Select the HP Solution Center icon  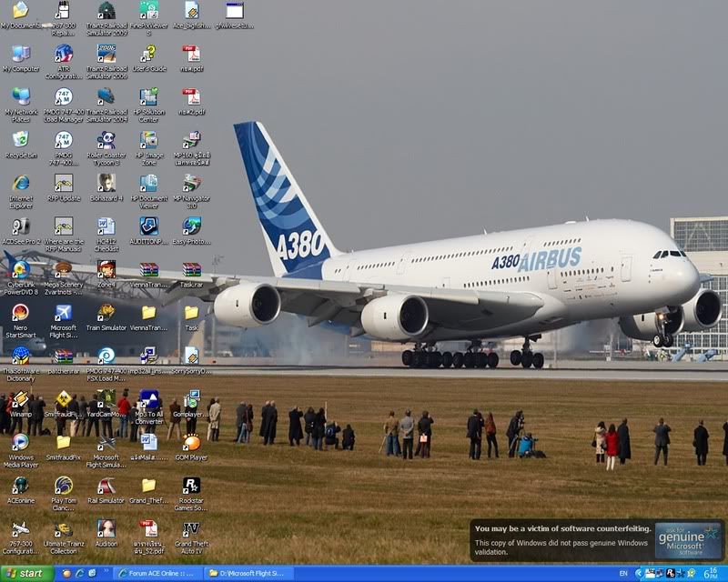[149, 105]
